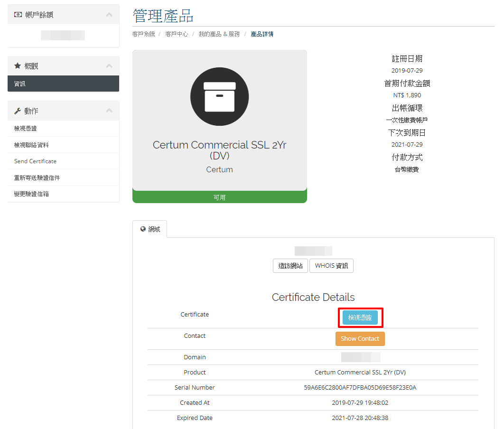The height and width of the screenshot is (429, 504).
Task: Select 重新寄送驗證信件 action
Action: tap(63, 177)
